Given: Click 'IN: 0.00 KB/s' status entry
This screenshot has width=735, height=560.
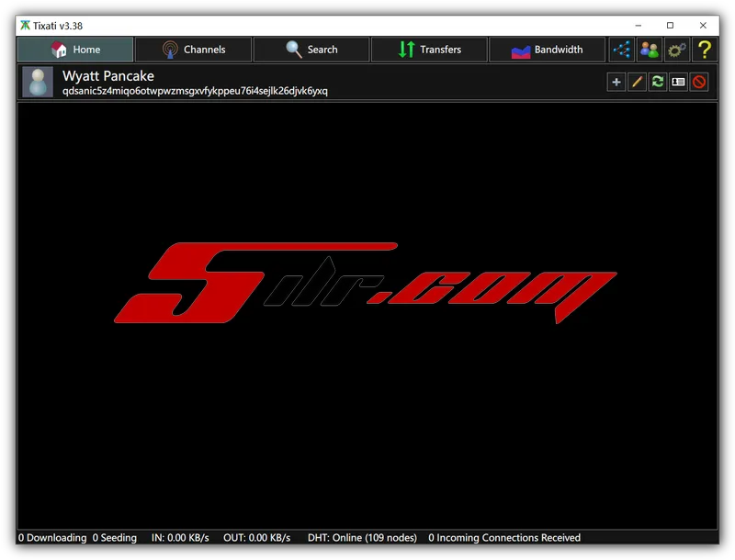Looking at the screenshot, I should 180,538.
